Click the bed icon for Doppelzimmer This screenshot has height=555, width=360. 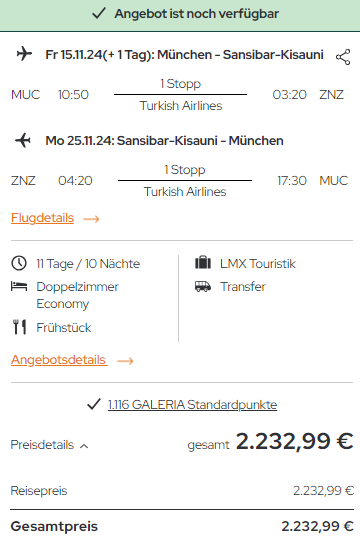(19, 286)
